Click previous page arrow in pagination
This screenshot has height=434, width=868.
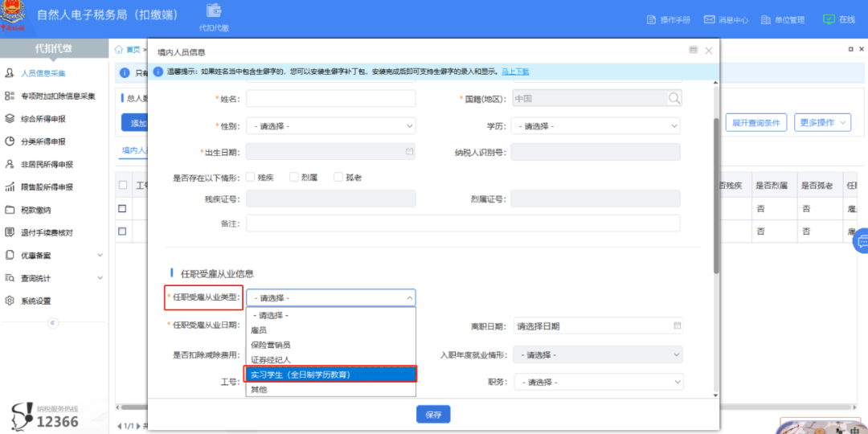coord(120,426)
